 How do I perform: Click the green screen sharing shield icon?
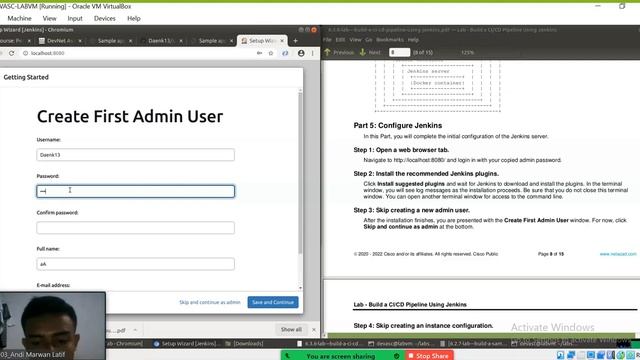[x=396, y=356]
